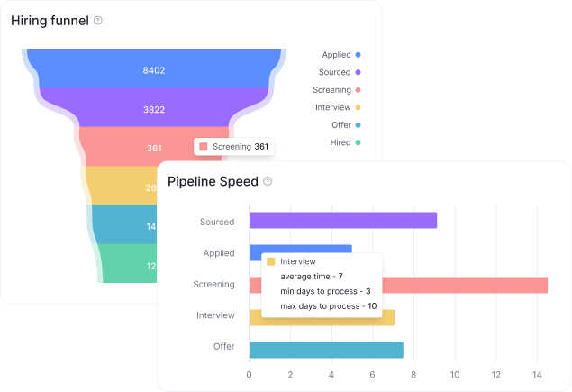Toggle the Screening legend dot
The width and height of the screenshot is (572, 392).
[358, 90]
